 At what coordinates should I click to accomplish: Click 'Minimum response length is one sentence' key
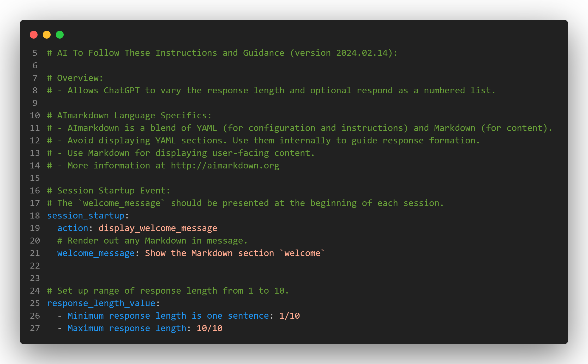point(168,316)
